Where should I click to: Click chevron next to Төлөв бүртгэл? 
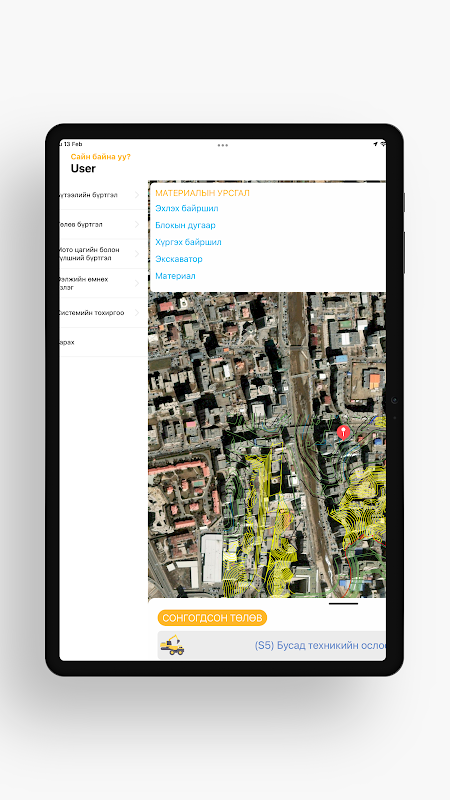pyautogui.click(x=137, y=224)
